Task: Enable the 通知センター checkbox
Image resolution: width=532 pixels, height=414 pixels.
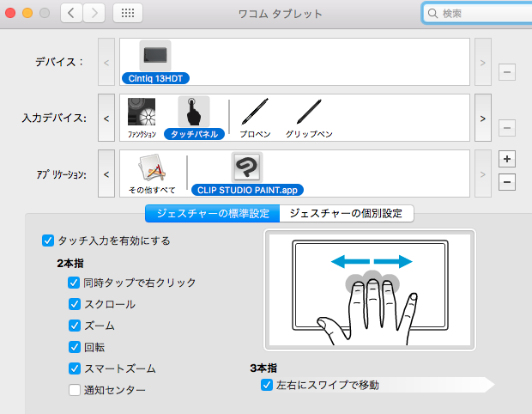Action: [74, 390]
